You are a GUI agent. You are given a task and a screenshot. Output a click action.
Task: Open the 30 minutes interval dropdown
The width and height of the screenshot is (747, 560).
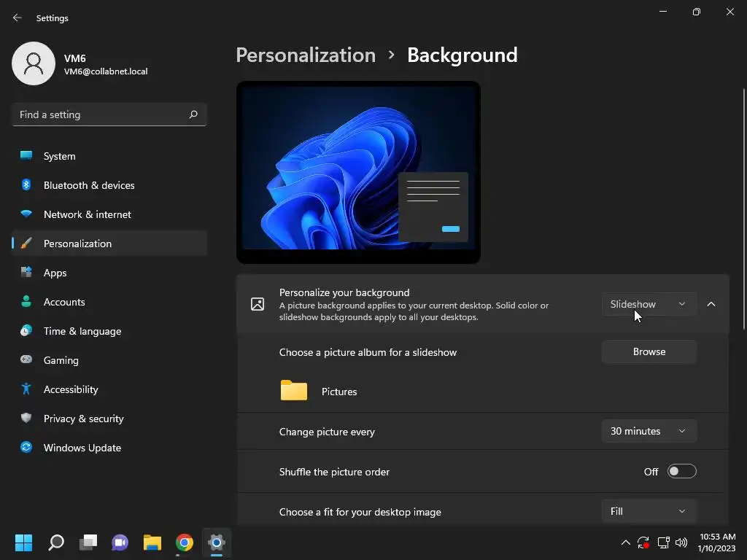[649, 431]
